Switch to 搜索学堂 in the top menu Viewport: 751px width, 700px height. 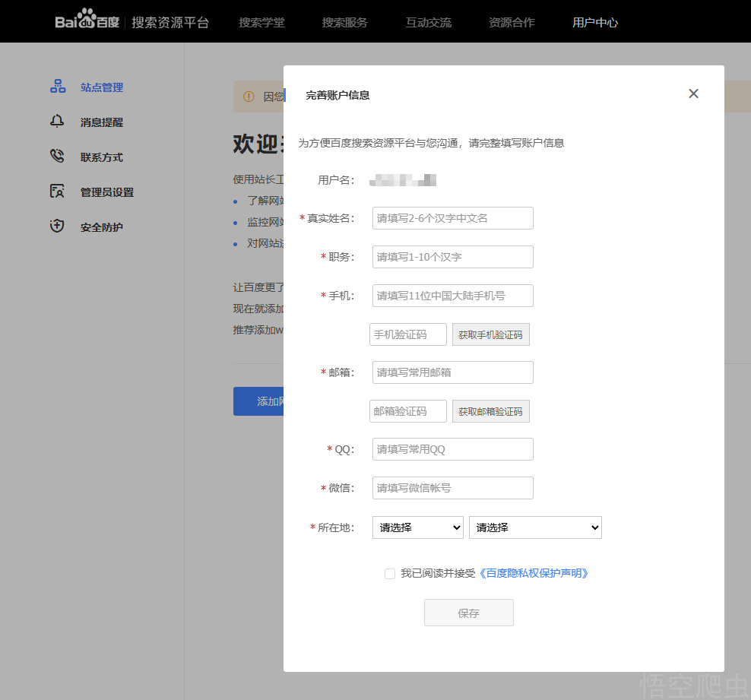coord(261,23)
